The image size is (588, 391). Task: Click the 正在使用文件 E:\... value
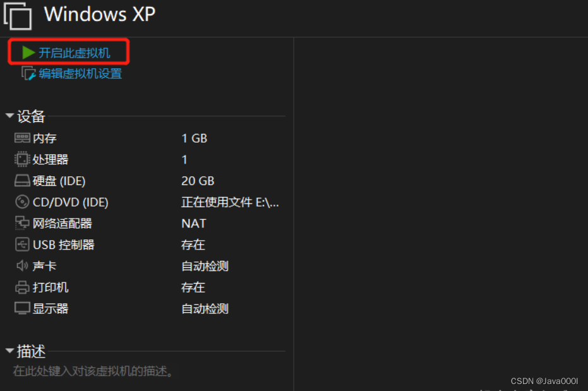[231, 202]
